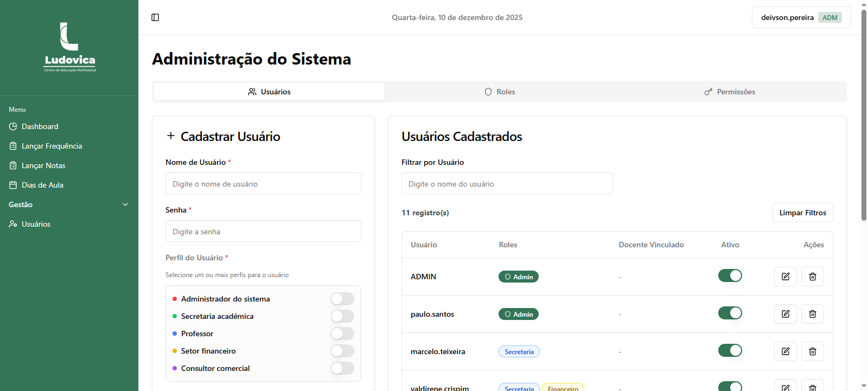Viewport: 868px width, 391px height.
Task: Click the edit icon for ADMIN user
Action: 785,277
